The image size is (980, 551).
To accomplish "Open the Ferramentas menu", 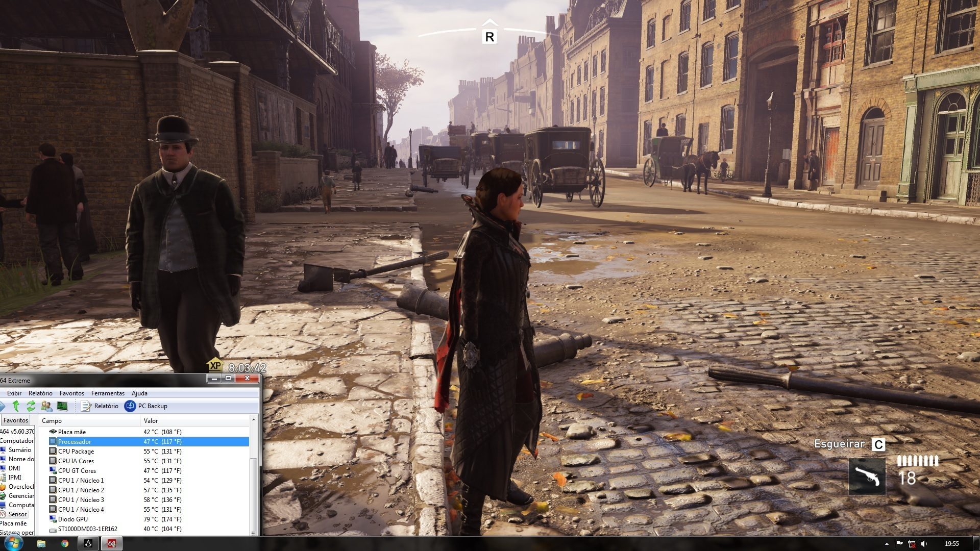I will point(108,393).
